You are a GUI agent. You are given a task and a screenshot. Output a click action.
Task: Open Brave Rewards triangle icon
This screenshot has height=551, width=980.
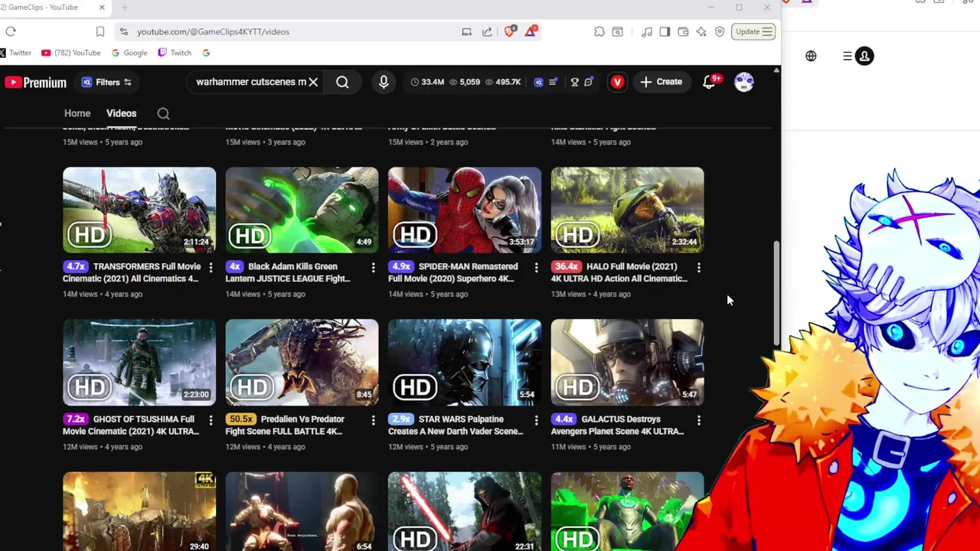pos(531,31)
